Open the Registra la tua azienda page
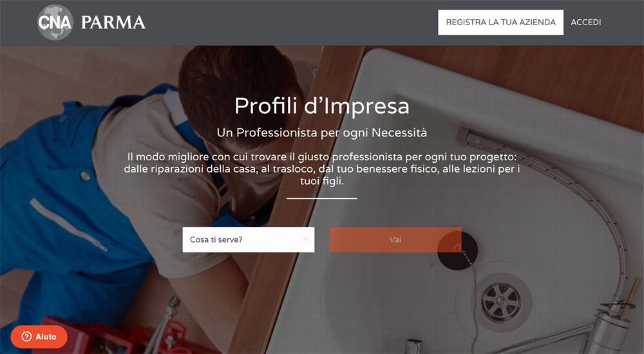Viewport: 644px width, 354px height. click(500, 22)
